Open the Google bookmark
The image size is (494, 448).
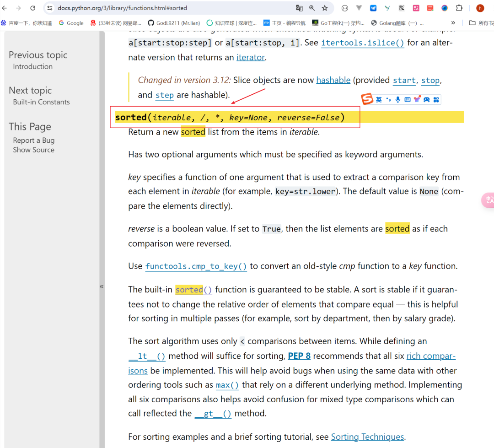coord(71,23)
